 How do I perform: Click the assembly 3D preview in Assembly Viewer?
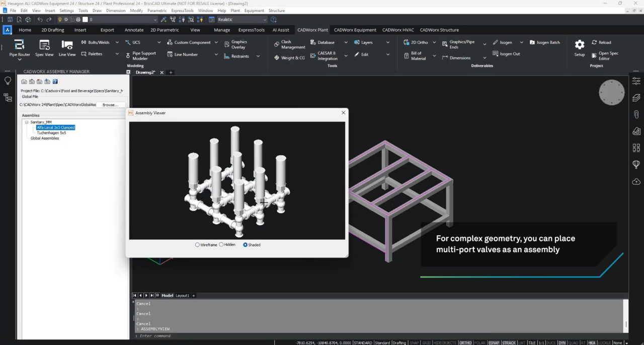(237, 180)
